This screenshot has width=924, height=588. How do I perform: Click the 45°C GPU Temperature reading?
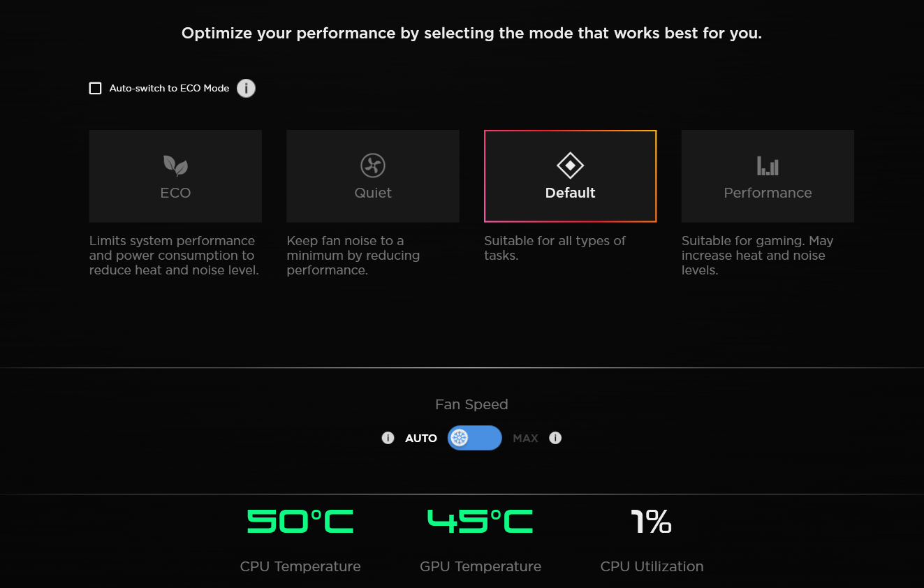[480, 521]
